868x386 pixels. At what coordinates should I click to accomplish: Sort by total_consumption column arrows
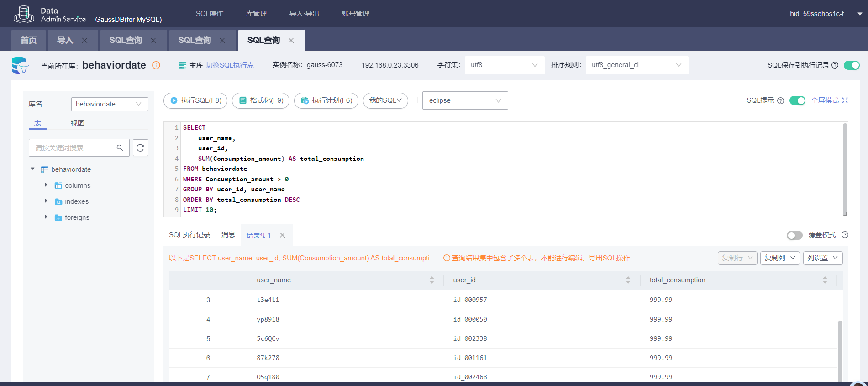[x=825, y=280]
